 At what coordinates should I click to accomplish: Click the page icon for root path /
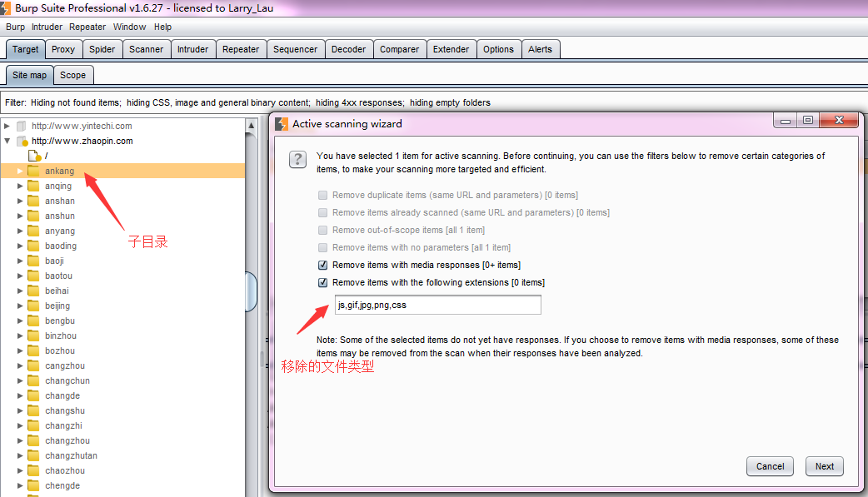[x=34, y=156]
